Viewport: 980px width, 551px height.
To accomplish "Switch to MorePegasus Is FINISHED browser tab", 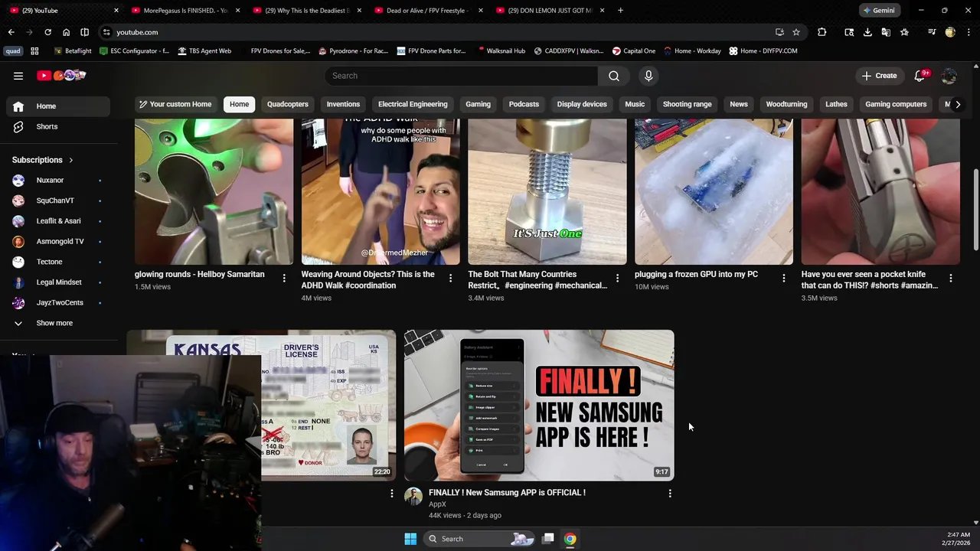I will click(x=184, y=10).
